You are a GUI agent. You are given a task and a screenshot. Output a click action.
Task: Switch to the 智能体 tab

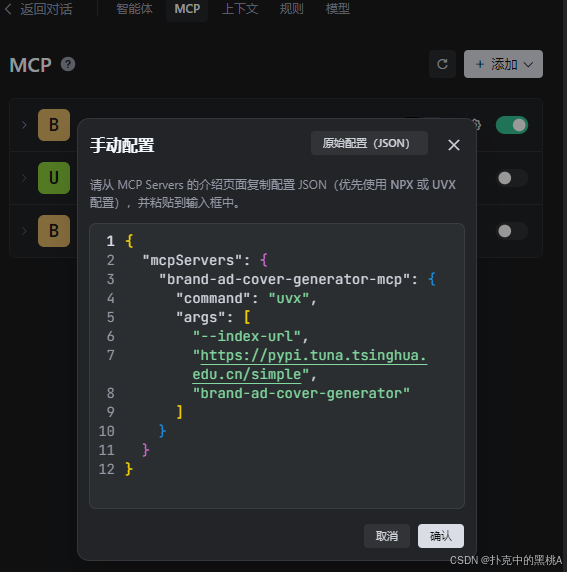click(134, 9)
